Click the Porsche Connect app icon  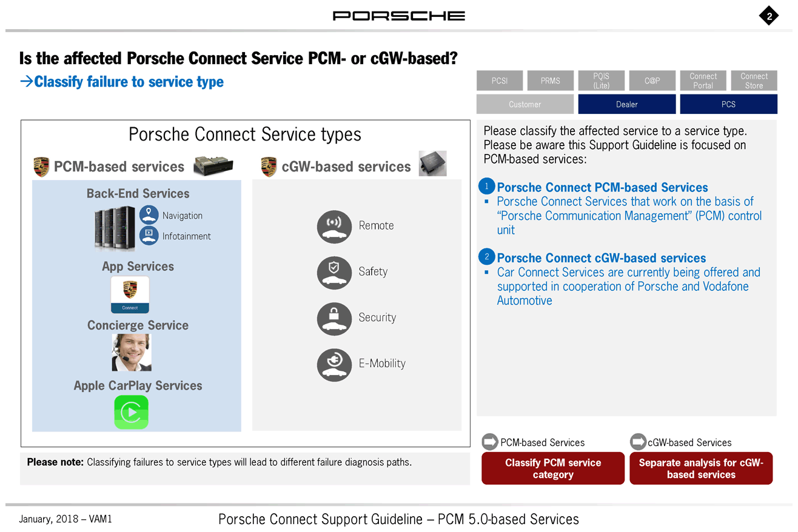(130, 294)
